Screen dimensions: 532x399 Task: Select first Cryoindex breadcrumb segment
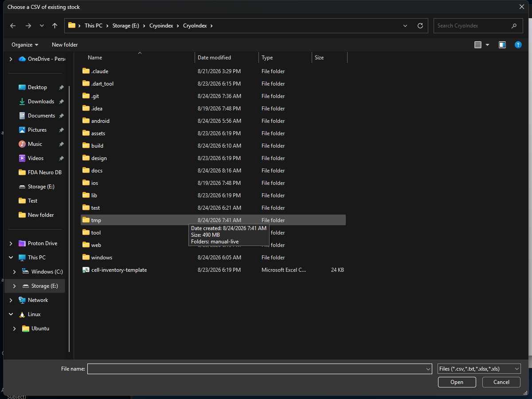pyautogui.click(x=161, y=26)
